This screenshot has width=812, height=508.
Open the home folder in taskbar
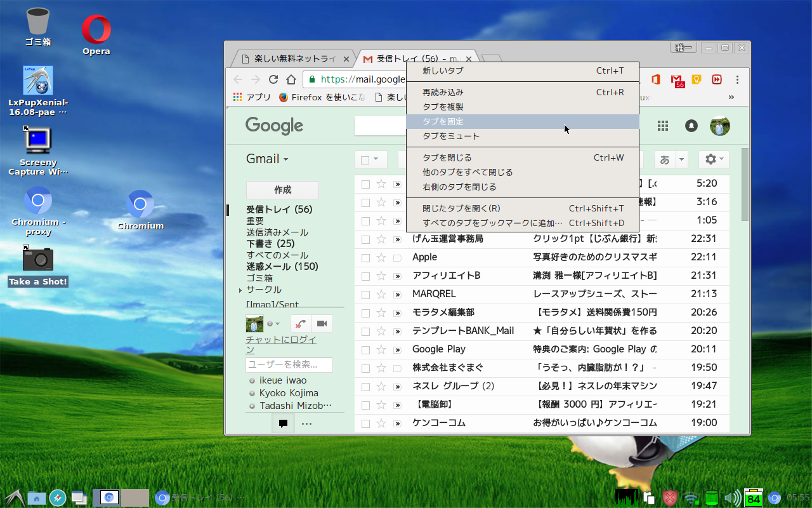point(37,498)
